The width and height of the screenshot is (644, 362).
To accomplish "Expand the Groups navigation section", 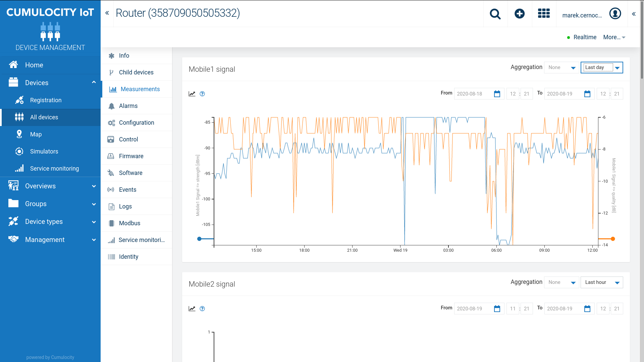I will tap(94, 204).
